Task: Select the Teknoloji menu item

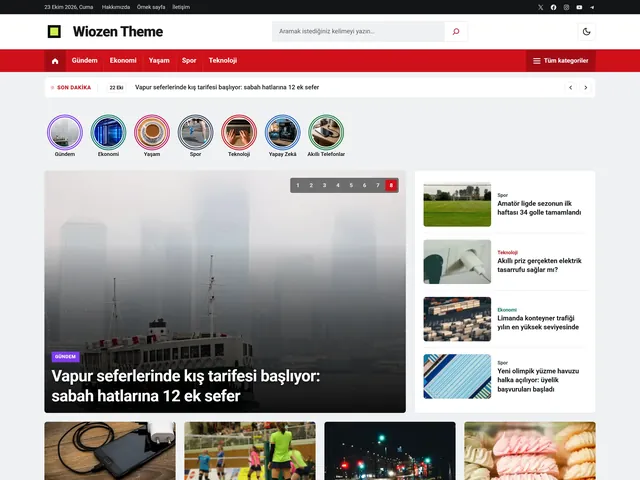Action: click(223, 60)
